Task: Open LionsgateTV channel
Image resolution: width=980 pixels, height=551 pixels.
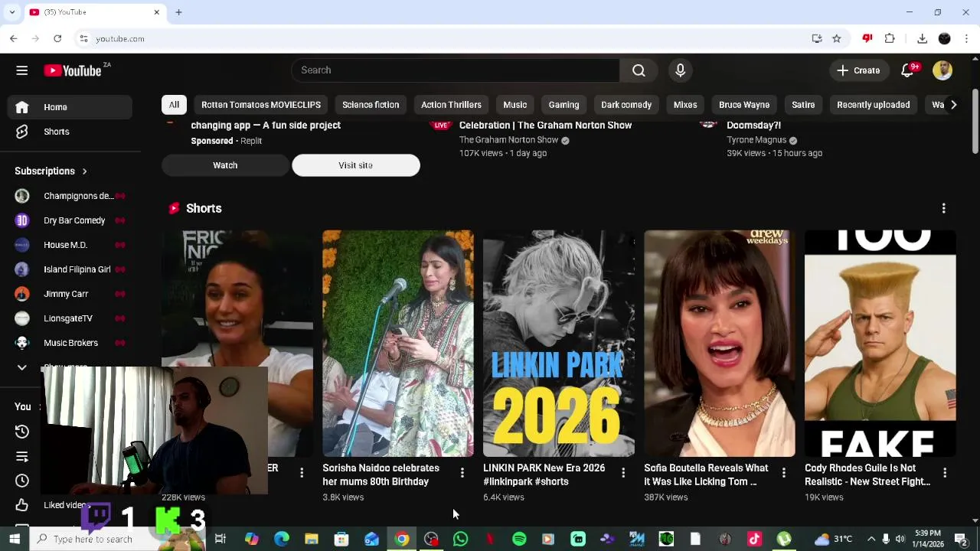Action: (70, 318)
